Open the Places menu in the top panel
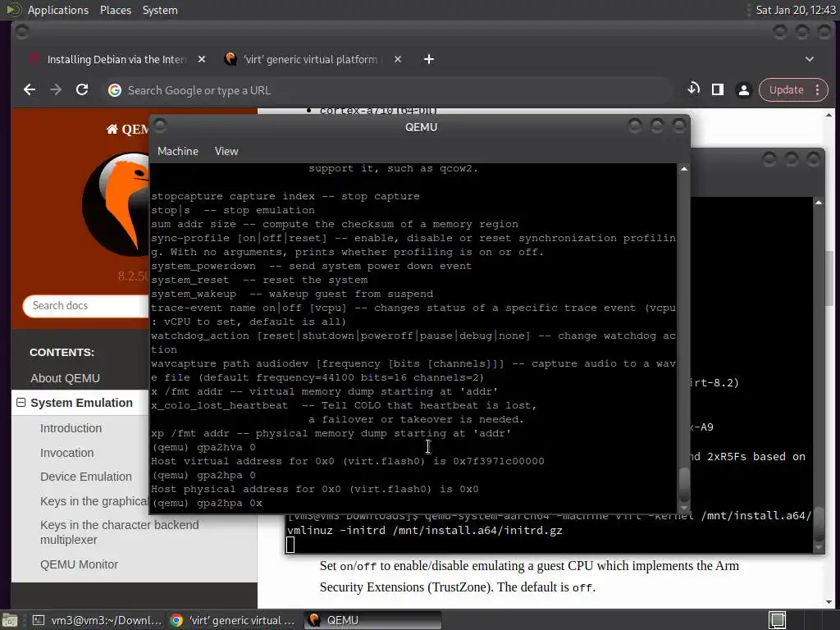 pos(115,10)
